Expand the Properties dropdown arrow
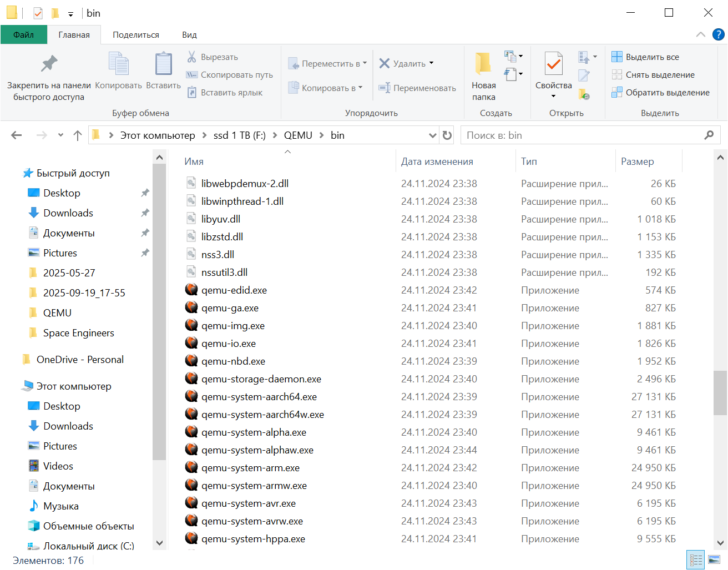The height and width of the screenshot is (570, 728). [553, 97]
